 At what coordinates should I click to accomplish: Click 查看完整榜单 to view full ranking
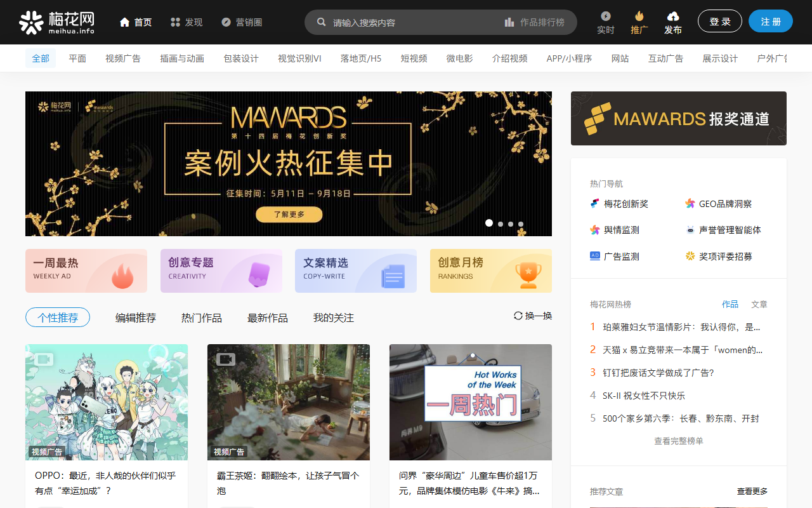[x=679, y=441]
